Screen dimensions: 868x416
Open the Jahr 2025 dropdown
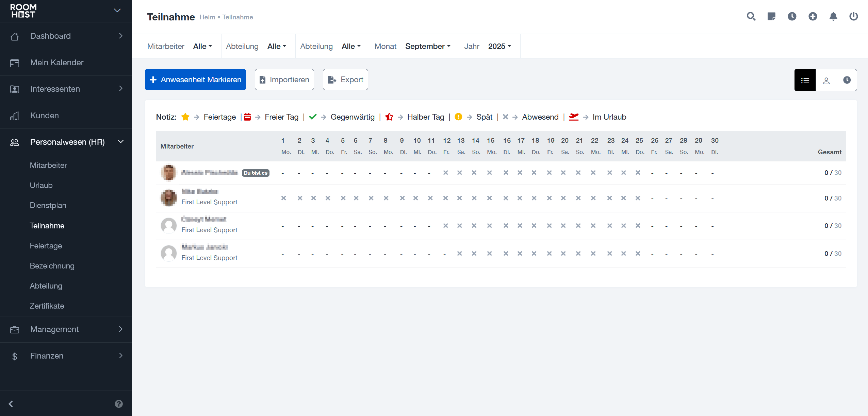tap(499, 46)
